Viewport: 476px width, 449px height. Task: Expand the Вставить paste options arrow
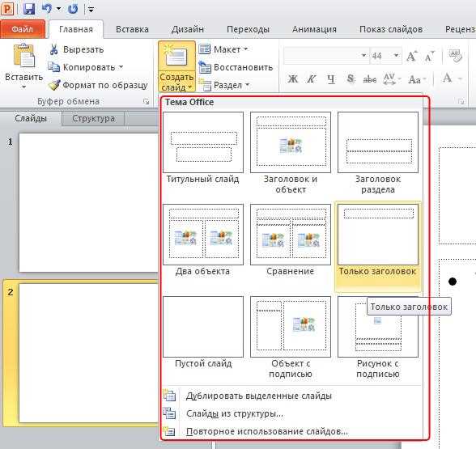(24, 87)
